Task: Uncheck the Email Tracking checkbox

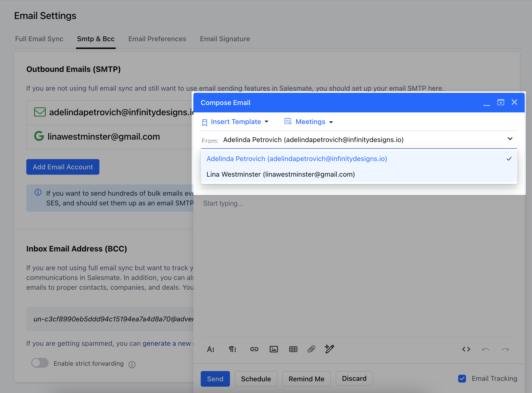Action: pyautogui.click(x=462, y=378)
